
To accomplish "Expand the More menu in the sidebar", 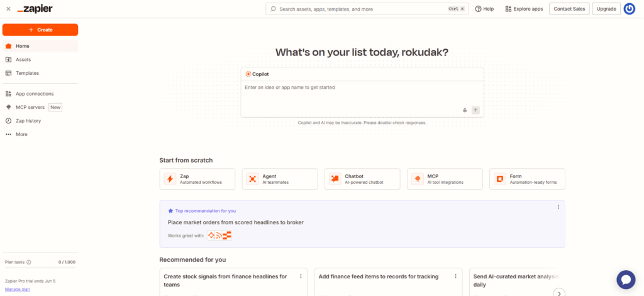I will pos(40,134).
